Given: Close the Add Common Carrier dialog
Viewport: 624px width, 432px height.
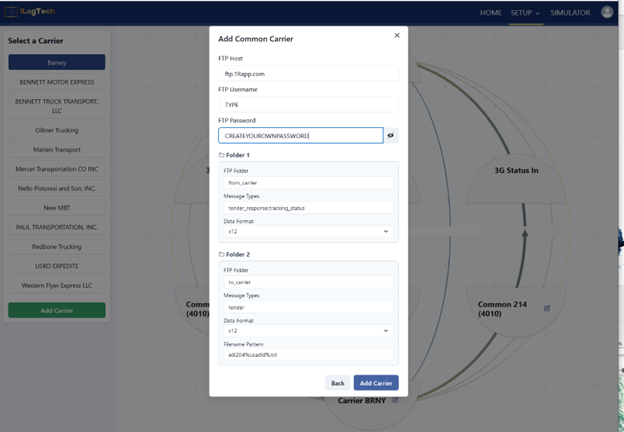Looking at the screenshot, I should click(396, 35).
